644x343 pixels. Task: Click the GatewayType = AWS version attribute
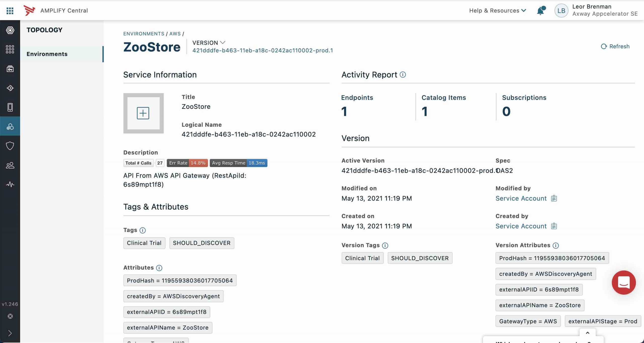point(528,321)
